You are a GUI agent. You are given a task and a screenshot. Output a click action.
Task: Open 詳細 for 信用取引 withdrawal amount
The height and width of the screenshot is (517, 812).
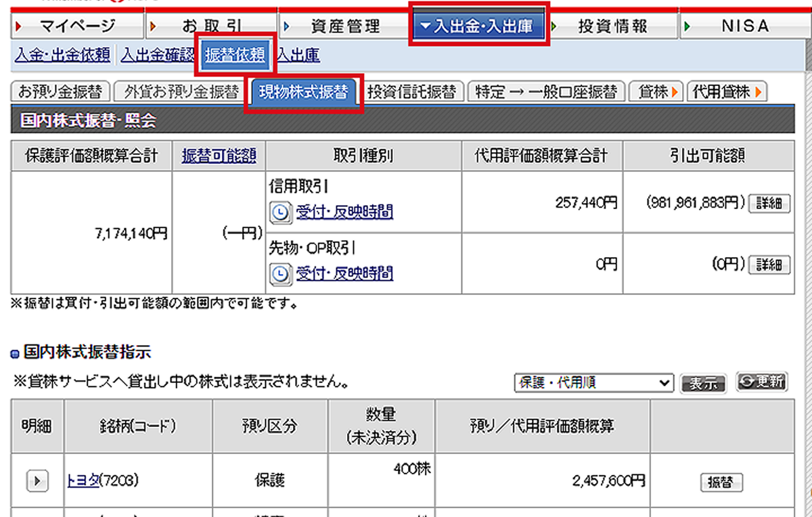coord(769,203)
